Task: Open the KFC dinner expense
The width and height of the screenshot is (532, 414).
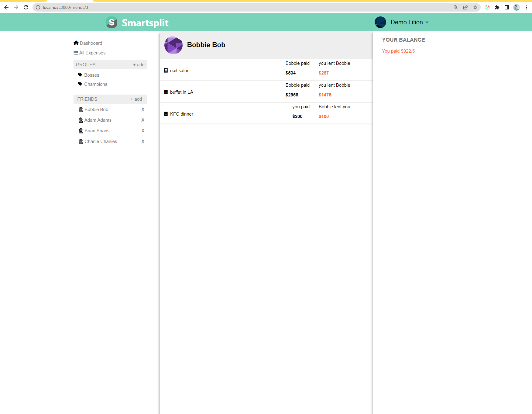Action: click(181, 114)
